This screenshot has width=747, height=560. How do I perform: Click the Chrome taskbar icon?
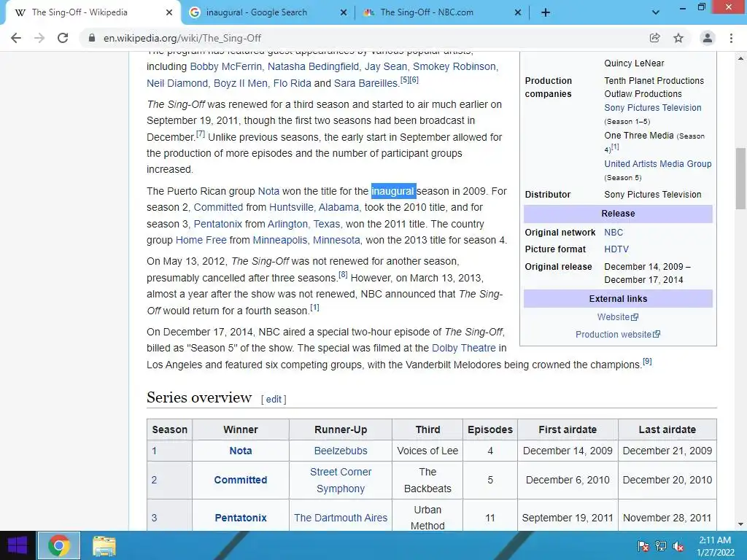click(58, 545)
